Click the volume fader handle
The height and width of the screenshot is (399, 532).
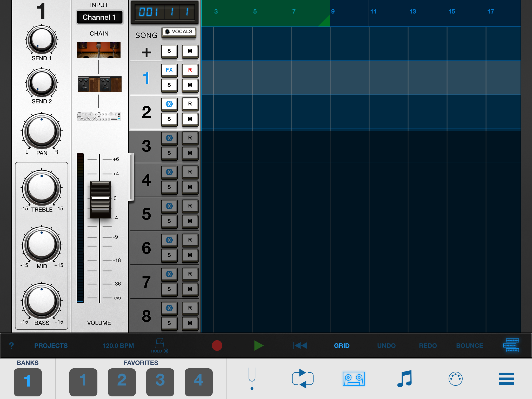click(x=100, y=199)
